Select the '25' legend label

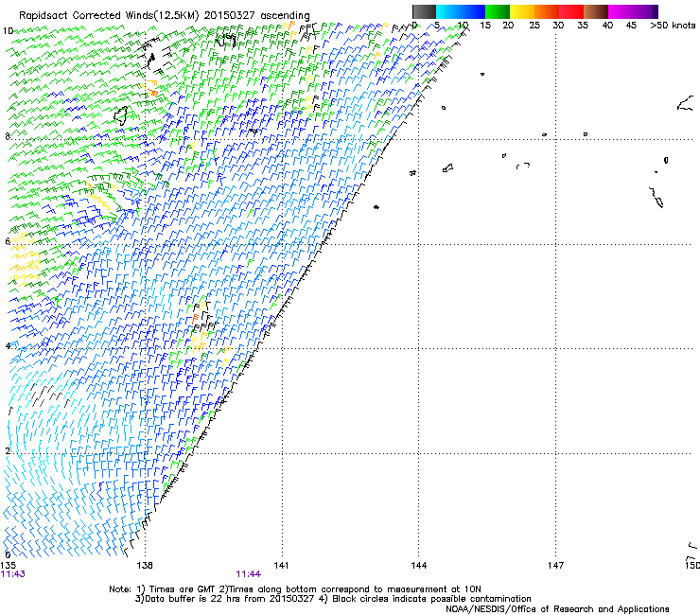tap(534, 26)
